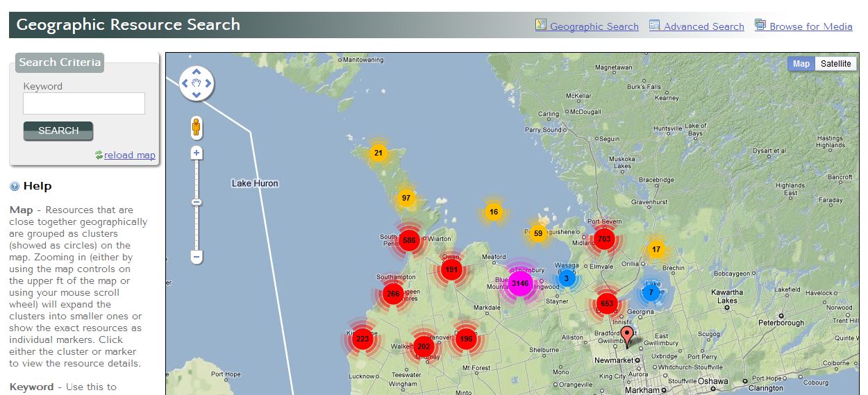Open the red cluster marked 223
Viewport: 868px width, 395px height.
(362, 339)
